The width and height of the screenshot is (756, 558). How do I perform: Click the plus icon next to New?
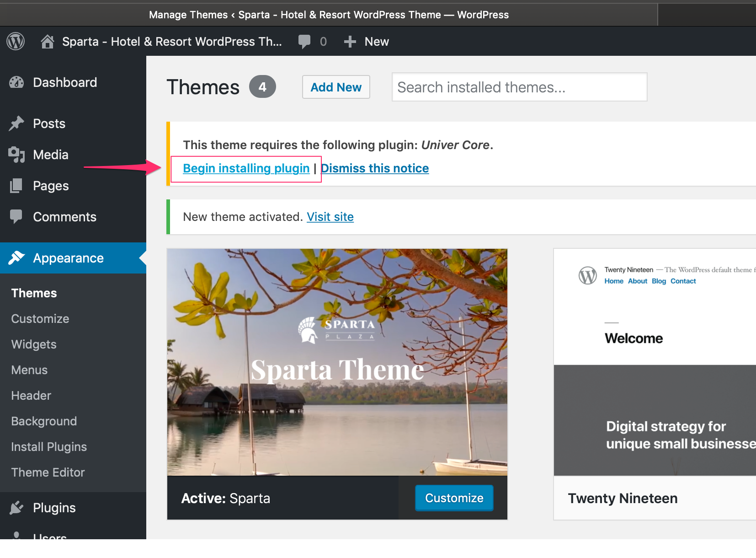point(350,42)
